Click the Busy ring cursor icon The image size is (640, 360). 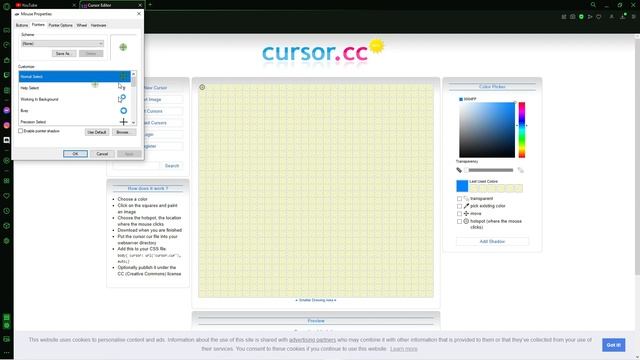coord(123,111)
